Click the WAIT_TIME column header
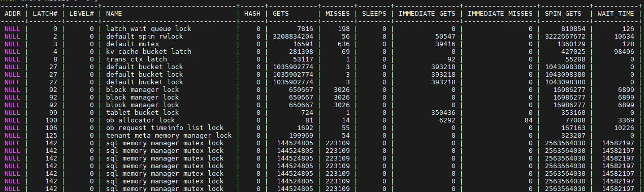Image resolution: width=644 pixels, height=192 pixels. (616, 13)
